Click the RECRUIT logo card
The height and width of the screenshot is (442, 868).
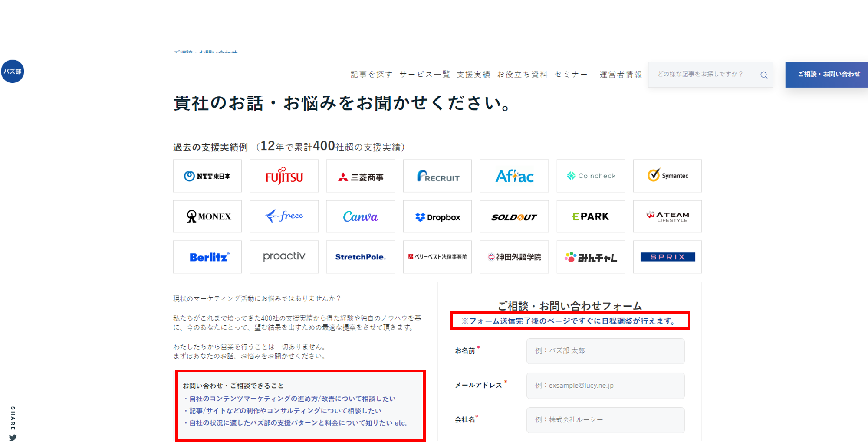(437, 176)
